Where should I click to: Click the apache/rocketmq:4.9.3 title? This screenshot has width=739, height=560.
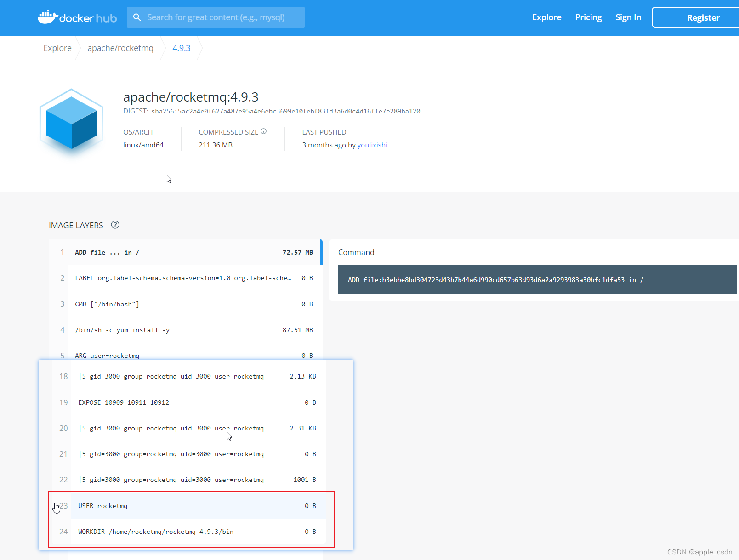191,97
